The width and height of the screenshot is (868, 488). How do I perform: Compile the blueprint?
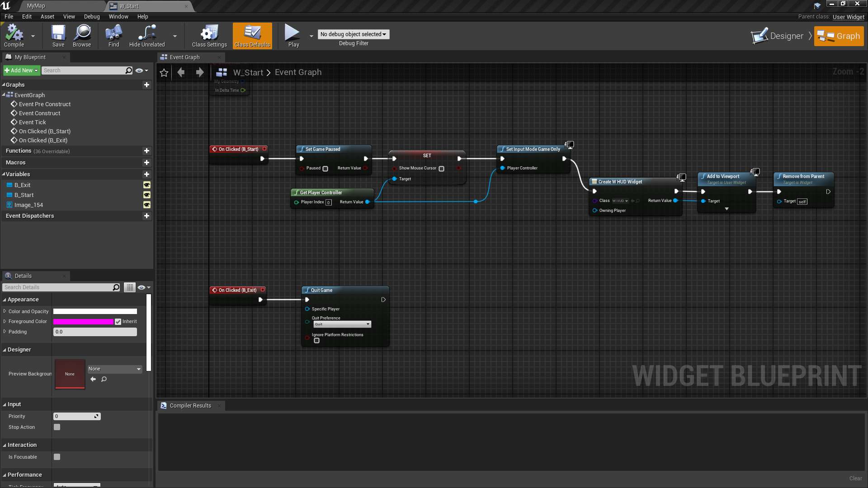tap(14, 36)
